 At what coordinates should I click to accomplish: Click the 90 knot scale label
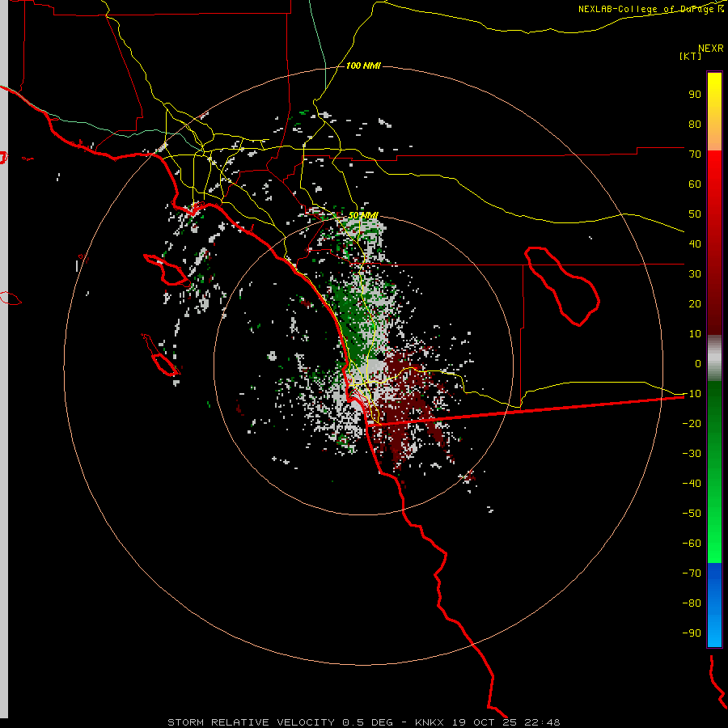[695, 95]
